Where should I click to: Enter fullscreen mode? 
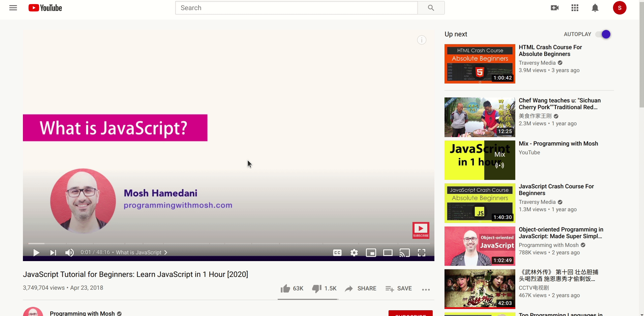pyautogui.click(x=422, y=253)
